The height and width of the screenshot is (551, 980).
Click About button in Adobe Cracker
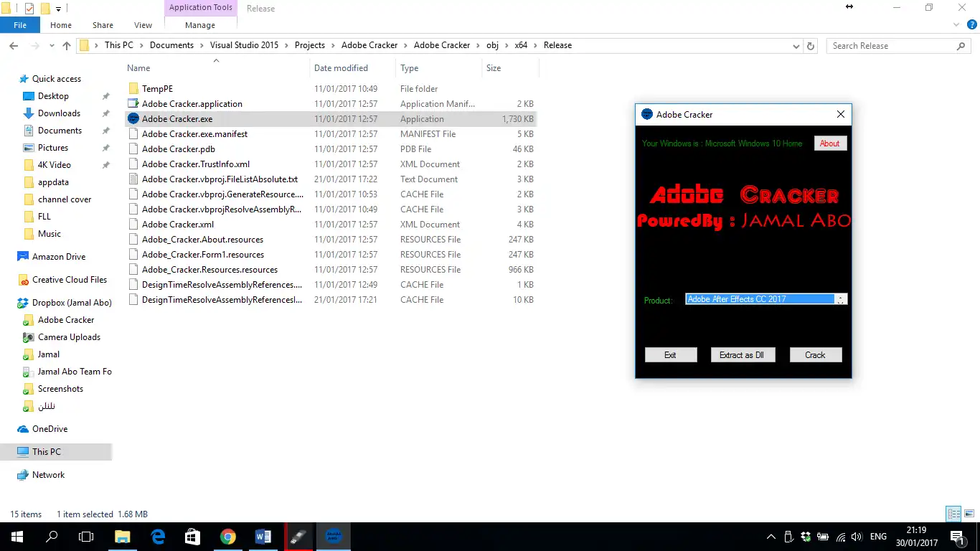coord(830,143)
